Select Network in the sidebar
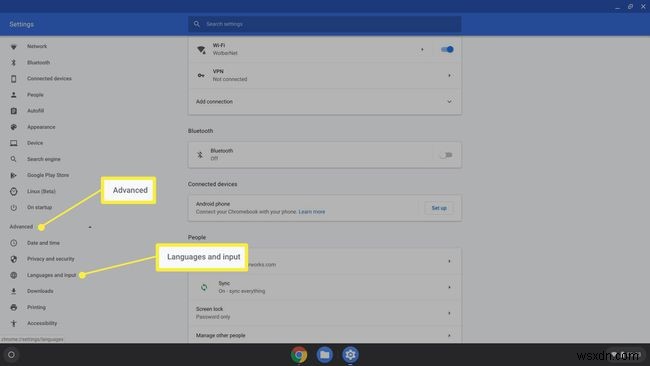Screen dimensions: 650x366 click(37, 46)
